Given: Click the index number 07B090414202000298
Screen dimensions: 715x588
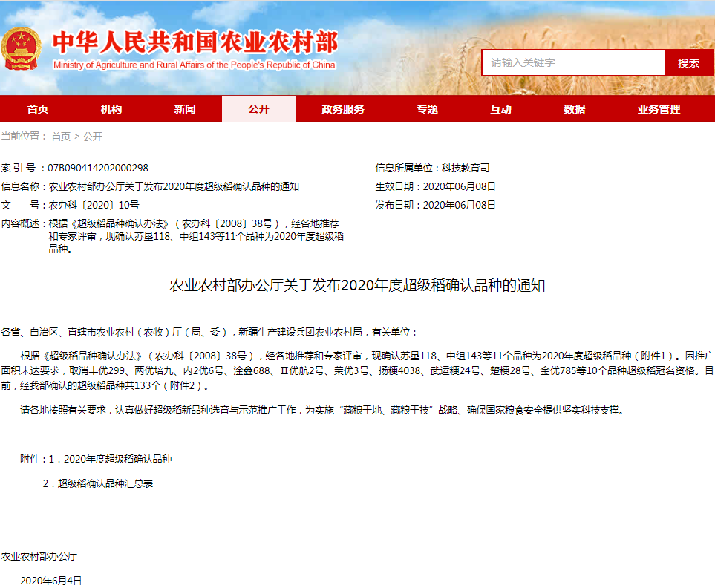Looking at the screenshot, I should (x=98, y=168).
